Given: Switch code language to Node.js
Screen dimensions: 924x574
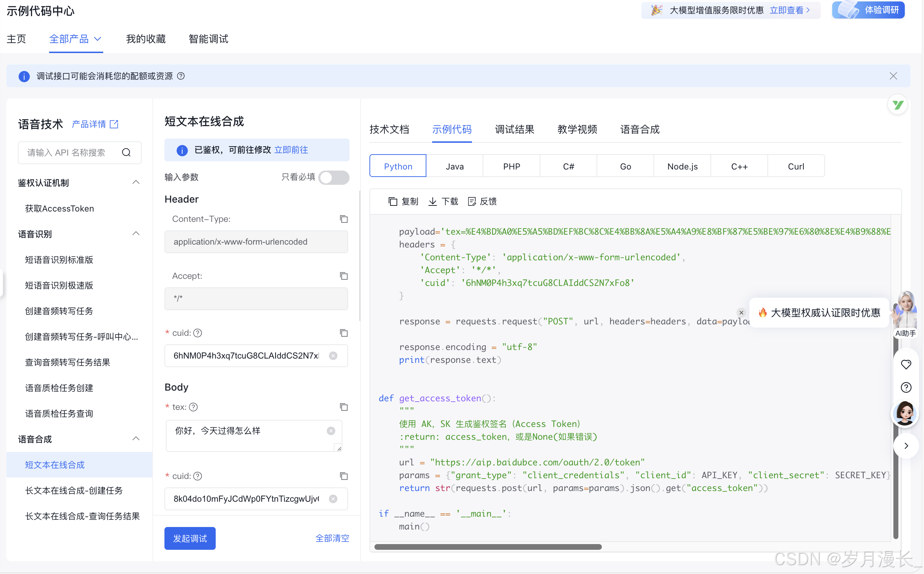Looking at the screenshot, I should point(682,166).
